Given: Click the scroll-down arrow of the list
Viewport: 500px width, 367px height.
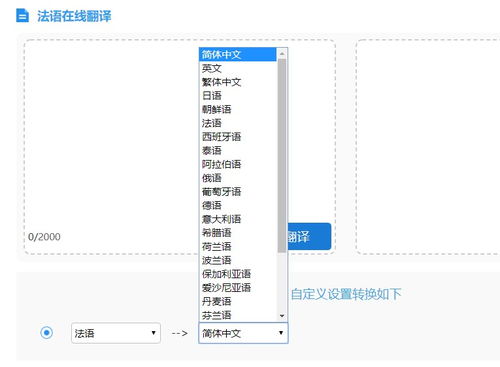Looking at the screenshot, I should 282,316.
